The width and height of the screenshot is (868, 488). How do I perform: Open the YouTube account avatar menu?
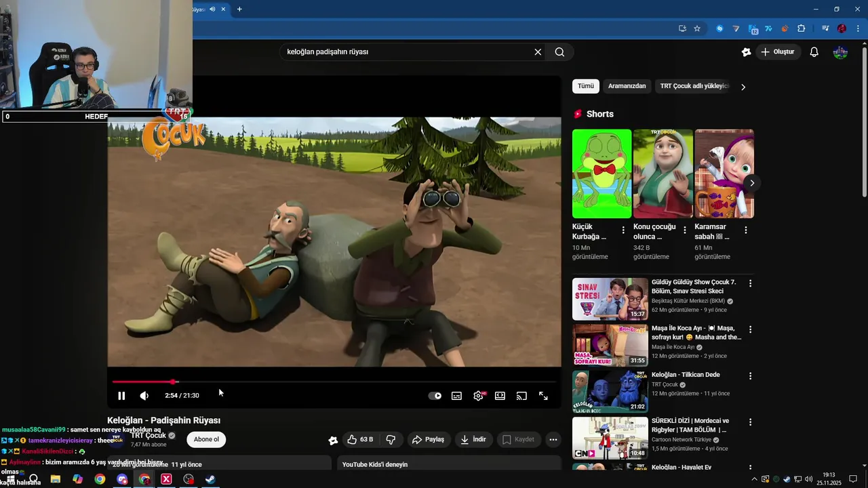[840, 52]
